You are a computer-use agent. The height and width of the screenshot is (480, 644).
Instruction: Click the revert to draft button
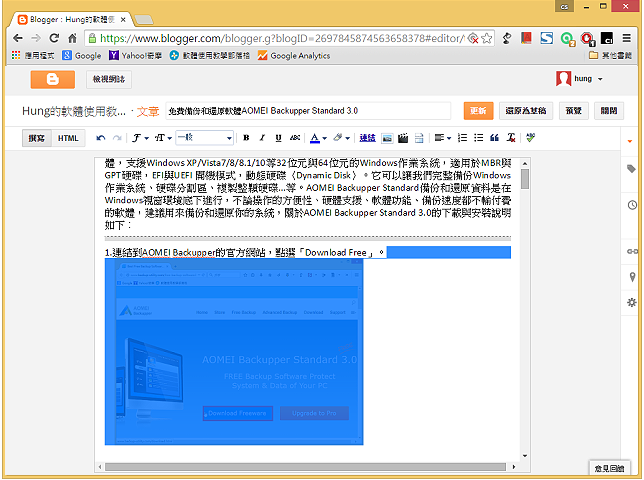coord(526,111)
